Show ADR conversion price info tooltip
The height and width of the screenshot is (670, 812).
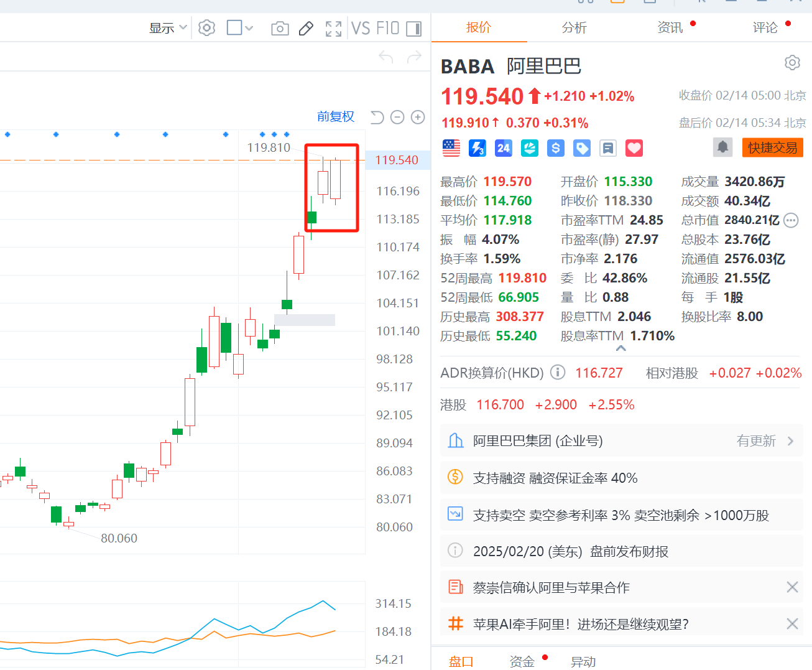(x=558, y=372)
